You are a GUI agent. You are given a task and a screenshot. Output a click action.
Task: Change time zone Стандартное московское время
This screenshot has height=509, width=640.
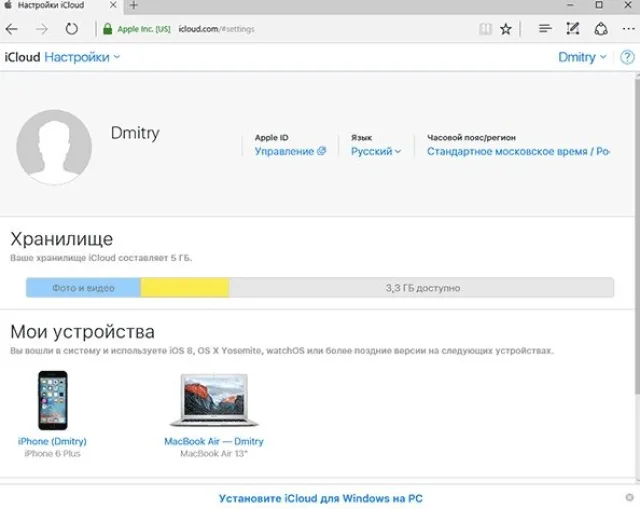click(x=518, y=151)
